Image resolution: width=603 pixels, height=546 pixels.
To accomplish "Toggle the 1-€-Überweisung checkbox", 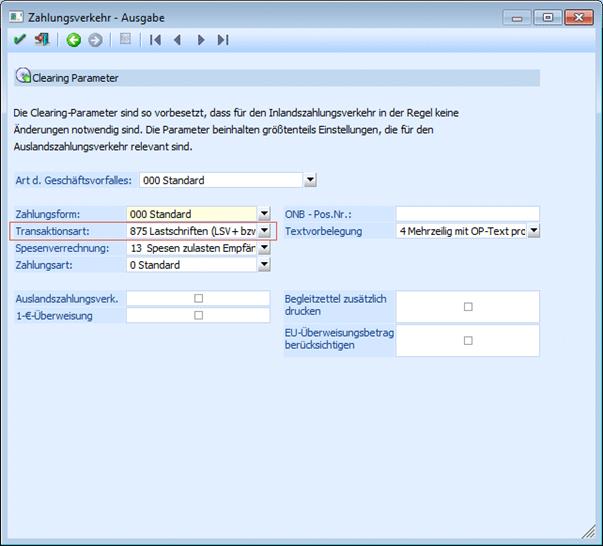I will coord(198,315).
